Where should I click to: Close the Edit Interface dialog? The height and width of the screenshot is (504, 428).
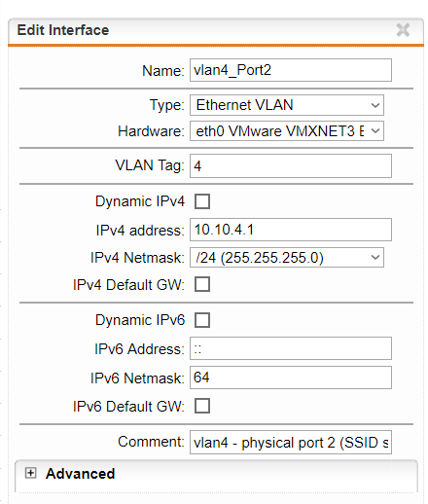(x=403, y=30)
